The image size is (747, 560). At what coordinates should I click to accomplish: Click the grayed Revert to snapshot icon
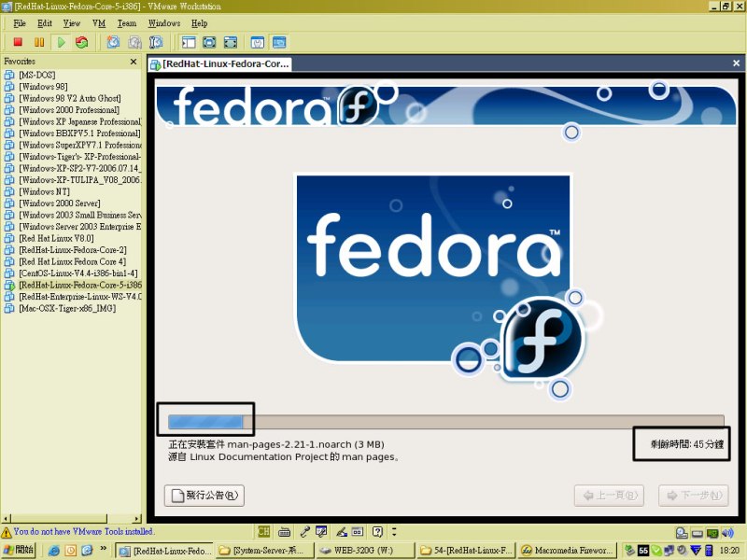134,42
